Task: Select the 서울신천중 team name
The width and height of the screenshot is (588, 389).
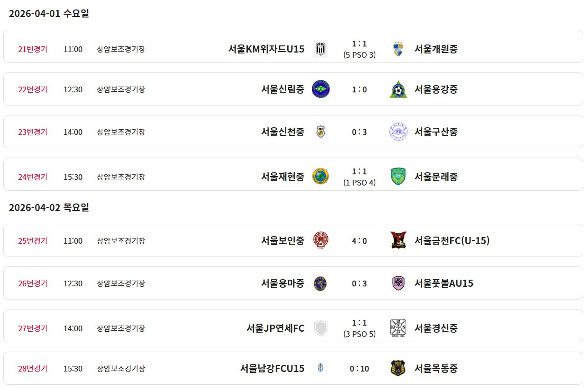Action: 283,132
